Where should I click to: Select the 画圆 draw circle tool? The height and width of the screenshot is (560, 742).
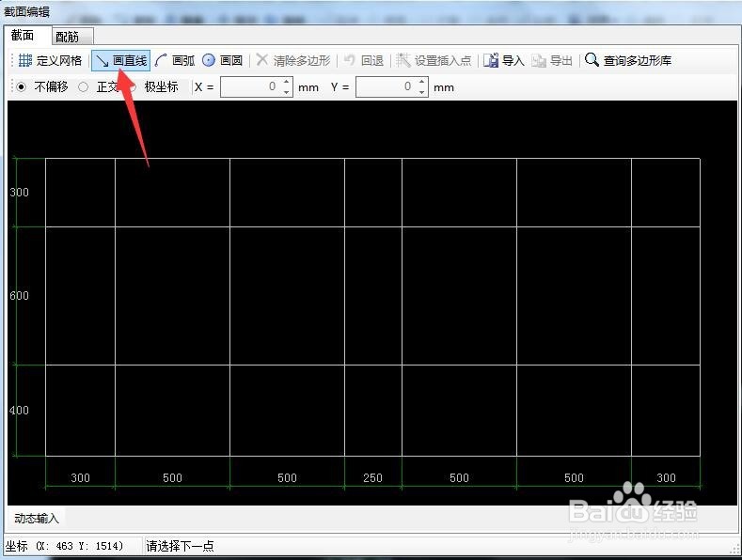tap(222, 60)
